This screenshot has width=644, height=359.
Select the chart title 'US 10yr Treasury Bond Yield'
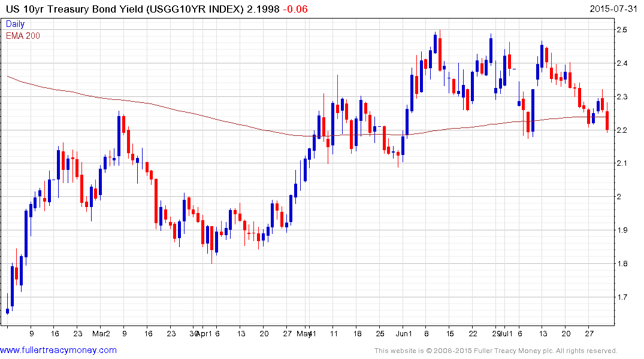click(x=74, y=9)
